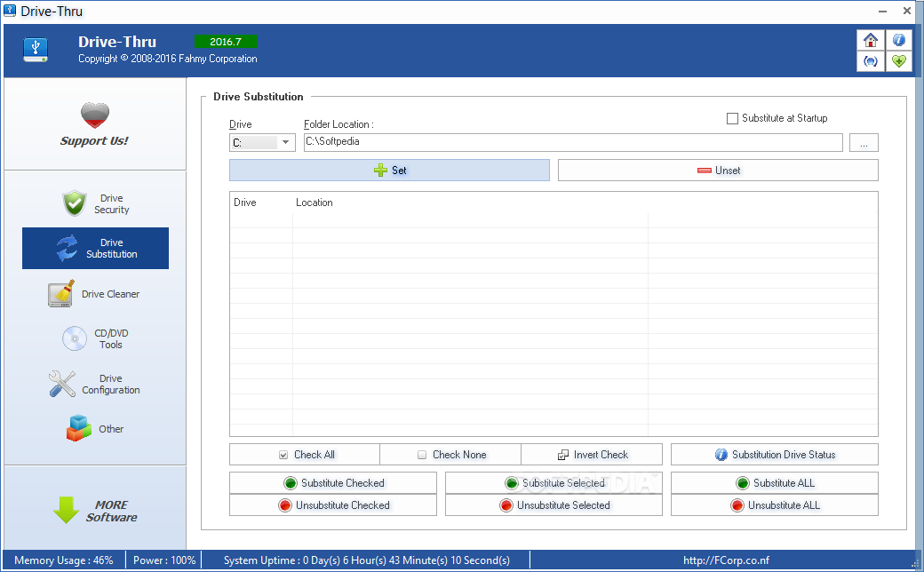Screen dimensions: 924x572
Task: Browse for folder with the ... button
Action: 864,143
